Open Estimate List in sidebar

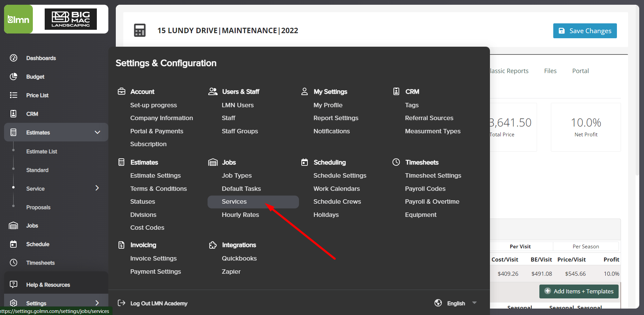coord(42,151)
